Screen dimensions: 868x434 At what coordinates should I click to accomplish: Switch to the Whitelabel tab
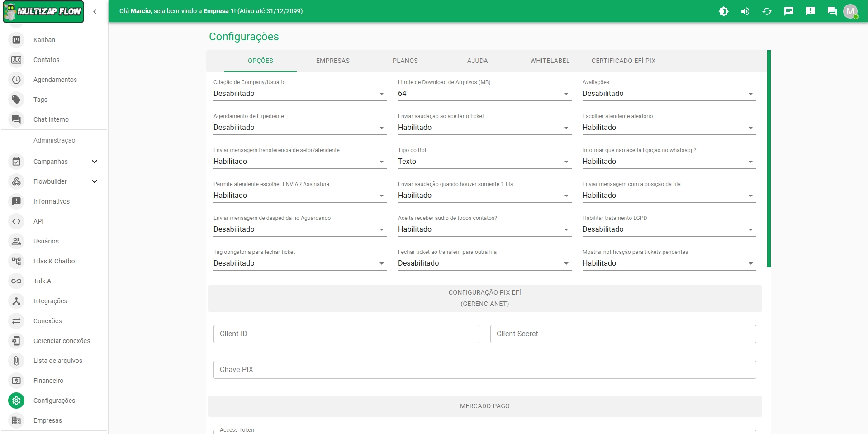pos(550,61)
